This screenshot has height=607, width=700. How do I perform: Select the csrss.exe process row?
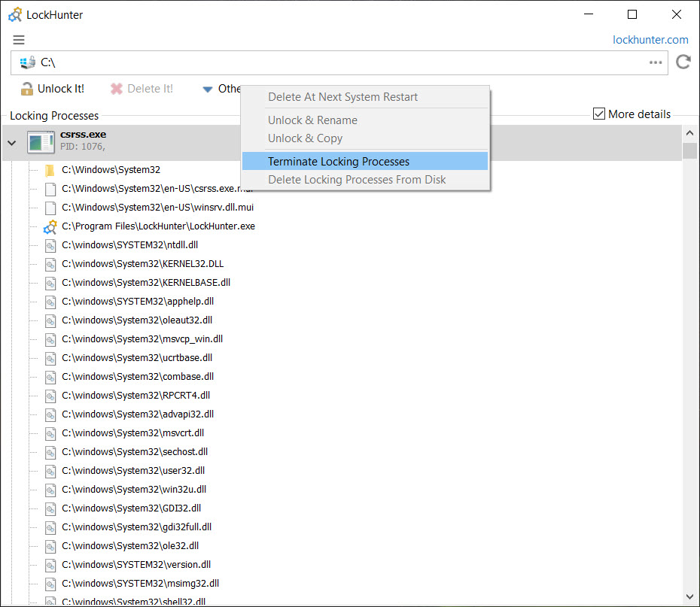[x=342, y=143]
